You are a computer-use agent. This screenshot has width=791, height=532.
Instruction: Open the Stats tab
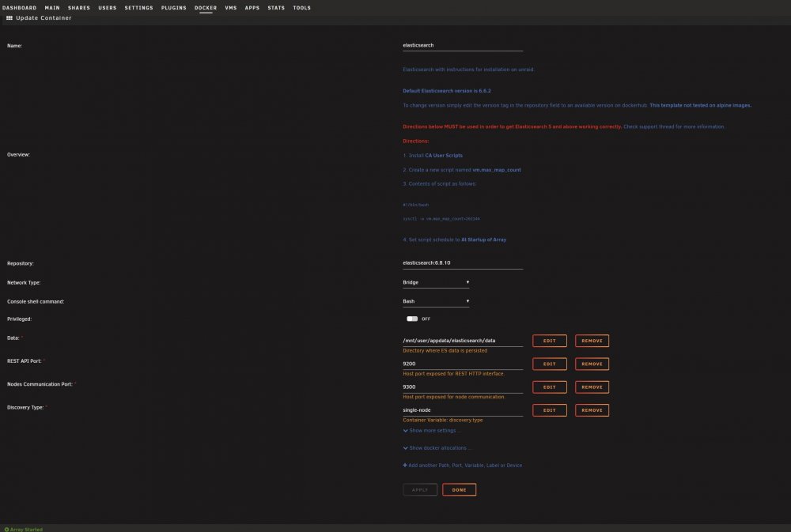276,8
